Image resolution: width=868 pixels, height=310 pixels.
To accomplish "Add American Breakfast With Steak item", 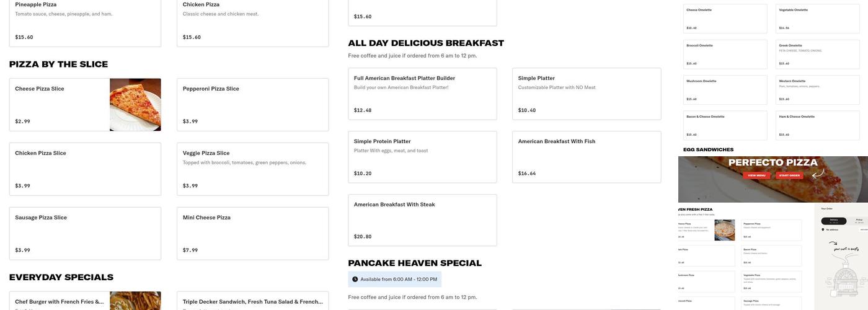I will [422, 220].
